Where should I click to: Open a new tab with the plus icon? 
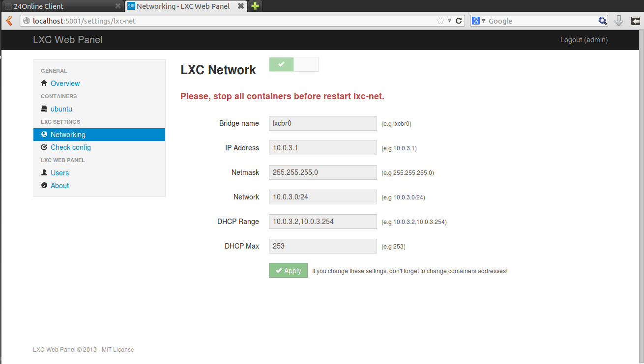pos(255,6)
